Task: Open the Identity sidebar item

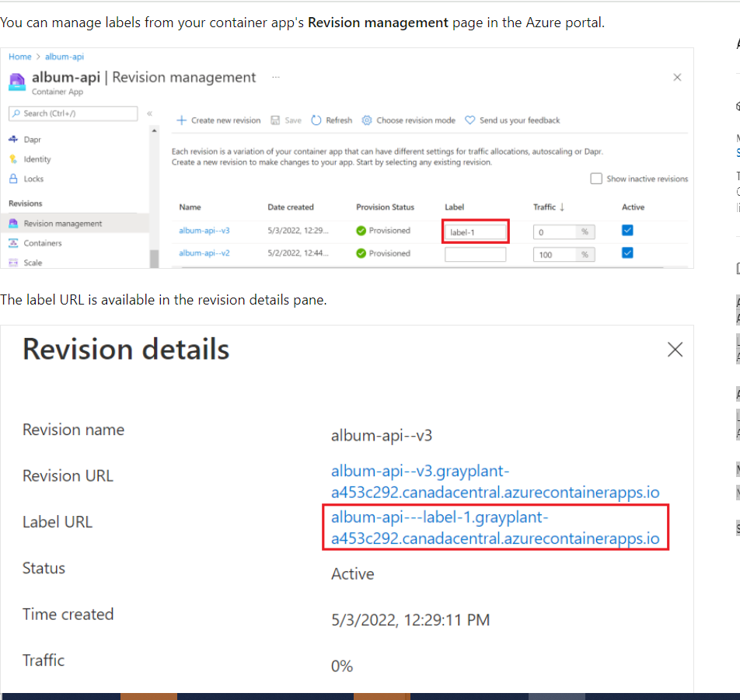Action: click(x=39, y=158)
